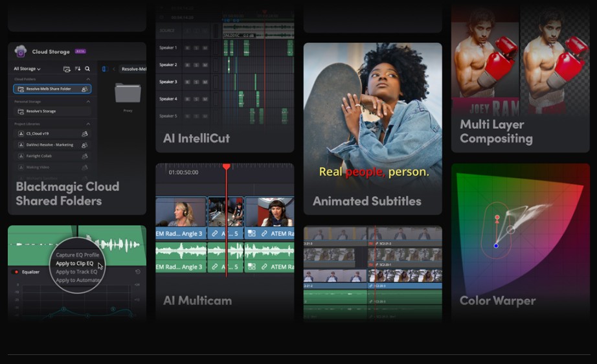Toggle the Equalizer red enable switch
The image size is (597, 364).
16,272
